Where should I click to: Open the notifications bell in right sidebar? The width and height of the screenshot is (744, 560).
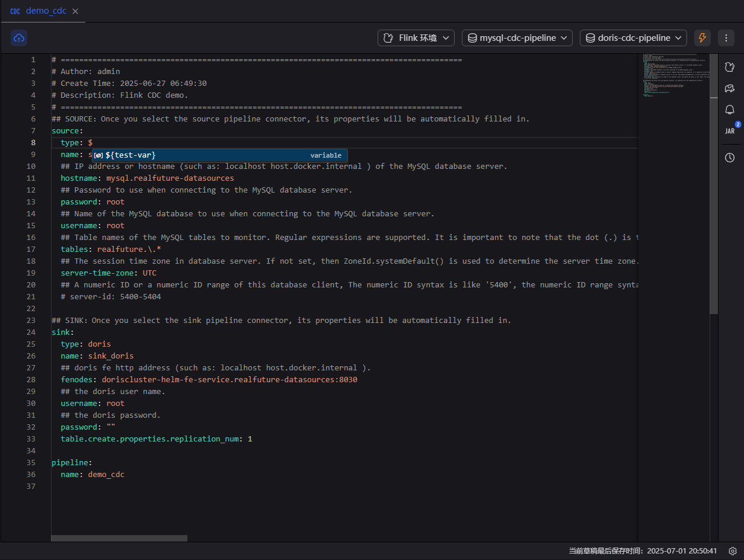[x=730, y=110]
